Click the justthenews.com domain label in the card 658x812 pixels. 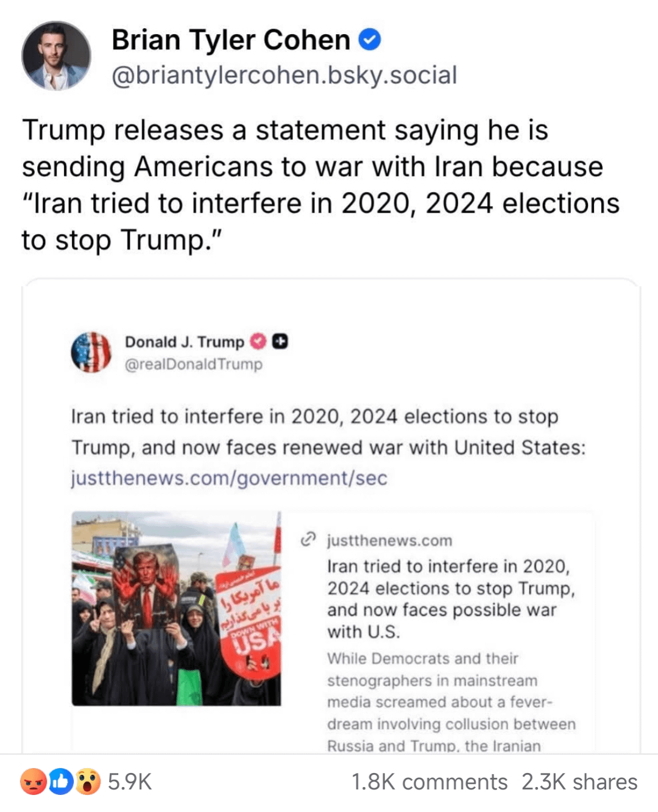(x=389, y=541)
